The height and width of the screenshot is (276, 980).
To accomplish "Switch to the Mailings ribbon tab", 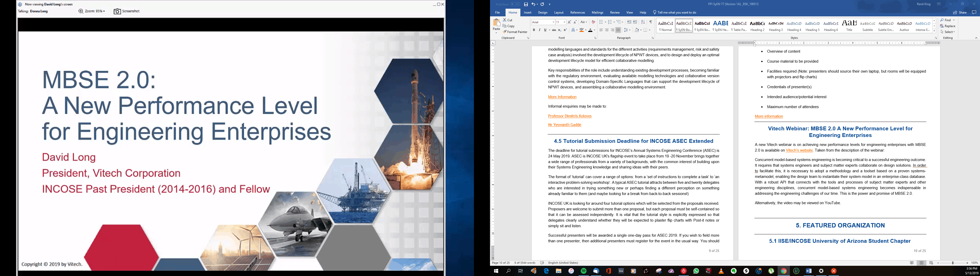I will point(597,13).
